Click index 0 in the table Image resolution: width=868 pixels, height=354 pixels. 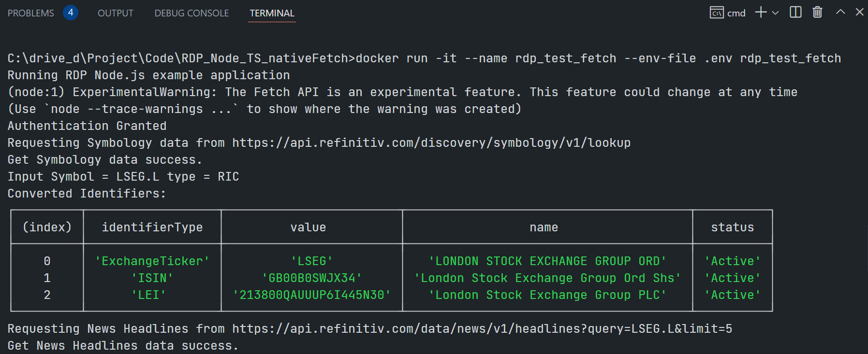(47, 261)
